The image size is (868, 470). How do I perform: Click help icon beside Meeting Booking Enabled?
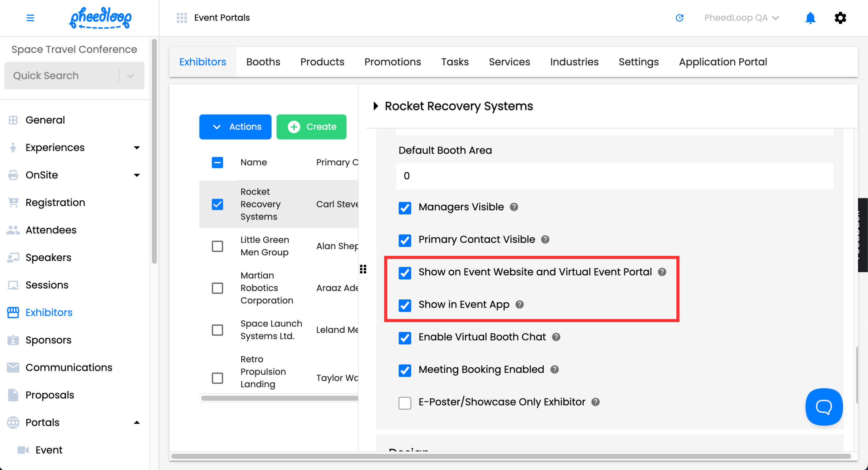[x=555, y=370]
